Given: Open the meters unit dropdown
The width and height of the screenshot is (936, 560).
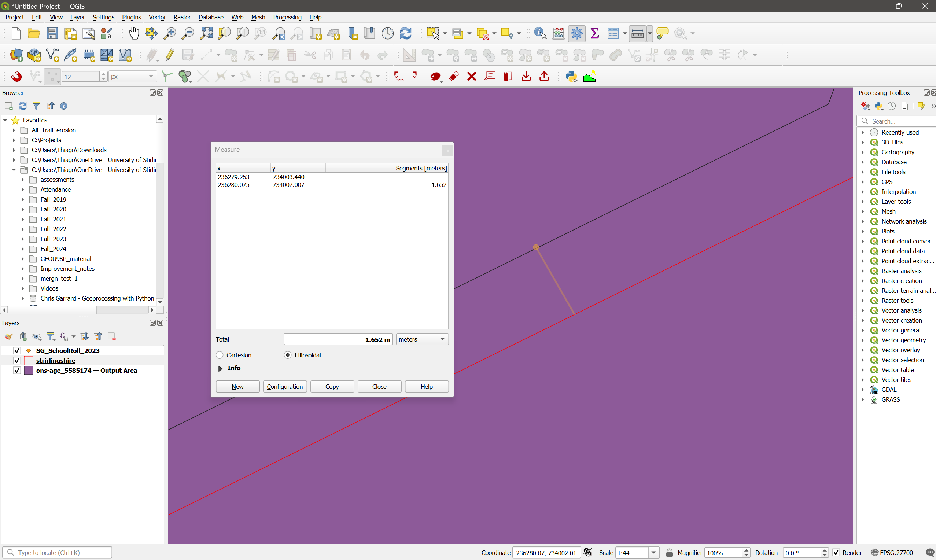Looking at the screenshot, I should pyautogui.click(x=422, y=339).
